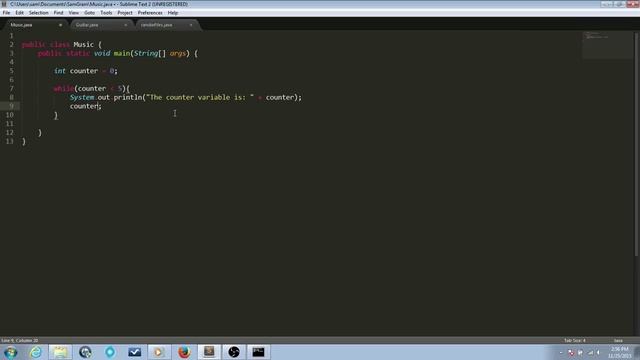Open the Tools menu
Image resolution: width=640 pixels, height=360 pixels.
106,13
